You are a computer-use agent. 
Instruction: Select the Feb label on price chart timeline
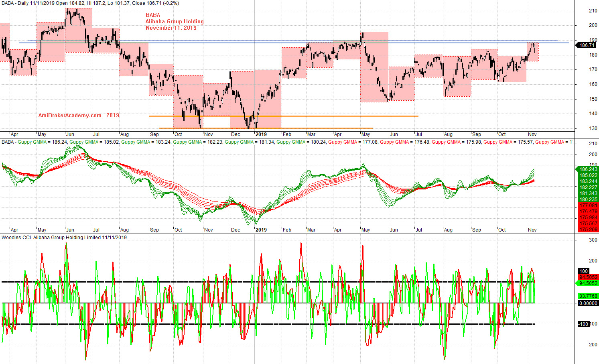coord(287,134)
